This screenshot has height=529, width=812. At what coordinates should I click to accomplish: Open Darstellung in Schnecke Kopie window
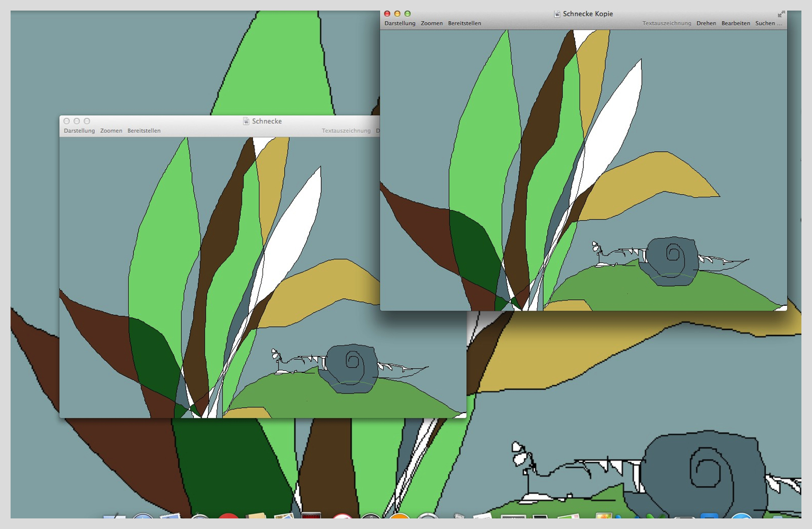pyautogui.click(x=400, y=23)
